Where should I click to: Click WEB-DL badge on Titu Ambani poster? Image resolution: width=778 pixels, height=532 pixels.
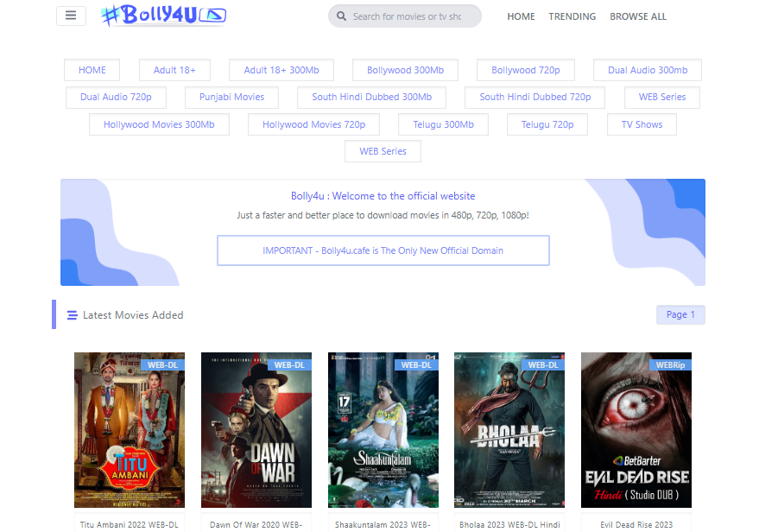(162, 364)
